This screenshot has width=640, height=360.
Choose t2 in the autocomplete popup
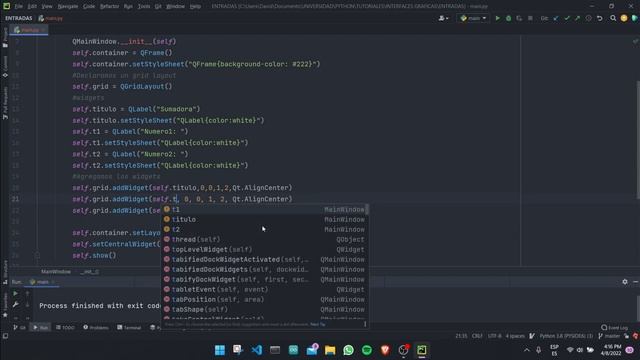coord(264,229)
